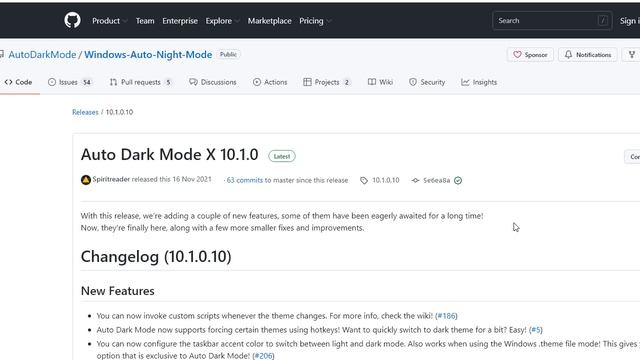The width and height of the screenshot is (640, 360).
Task: Open the Security tab
Action: [x=427, y=82]
